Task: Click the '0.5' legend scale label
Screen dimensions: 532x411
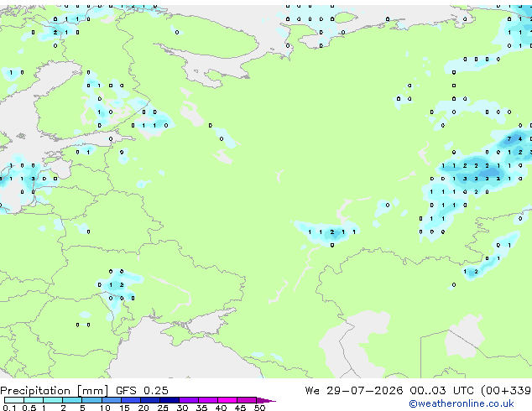Action: click(x=29, y=408)
